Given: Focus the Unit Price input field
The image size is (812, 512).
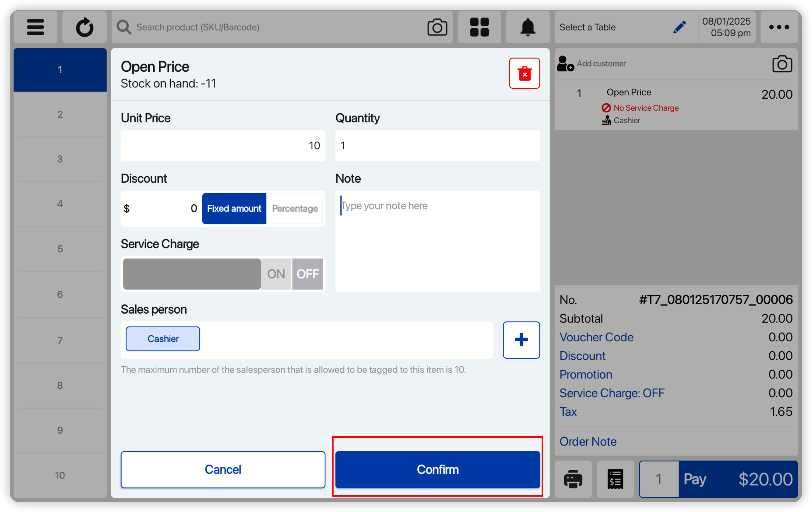Looking at the screenshot, I should pyautogui.click(x=223, y=145).
